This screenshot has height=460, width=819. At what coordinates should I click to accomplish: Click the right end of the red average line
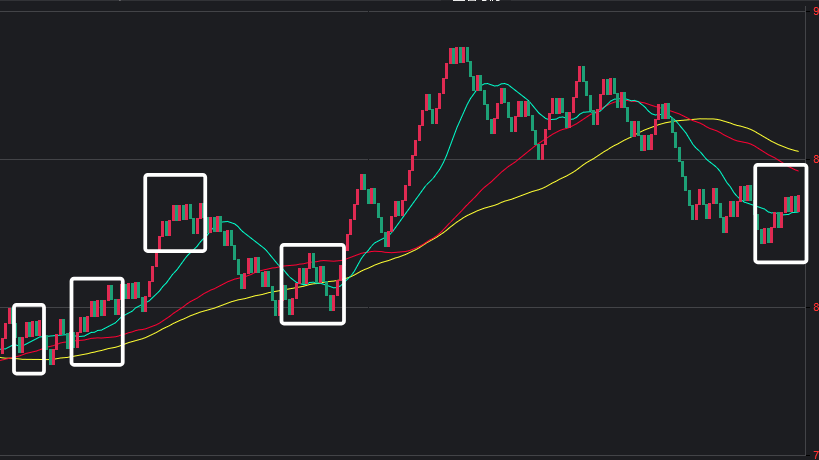click(x=797, y=170)
